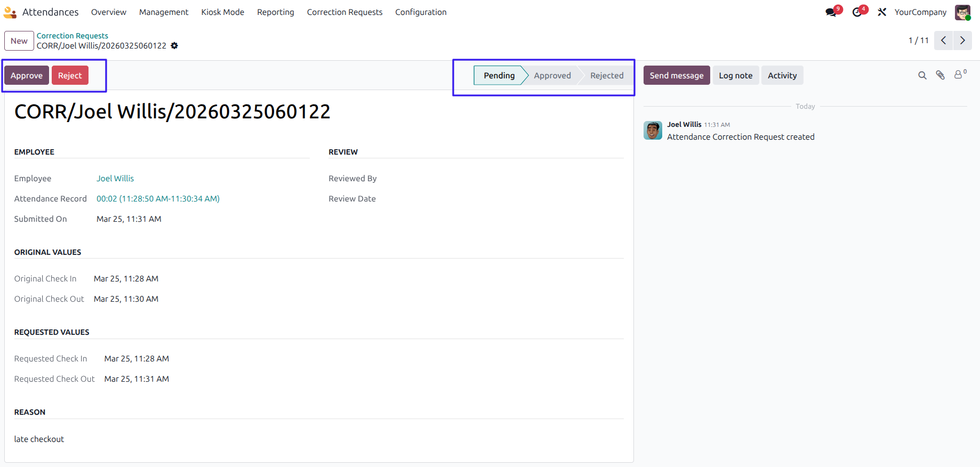
Task: Select the Pending status stage
Action: point(499,76)
